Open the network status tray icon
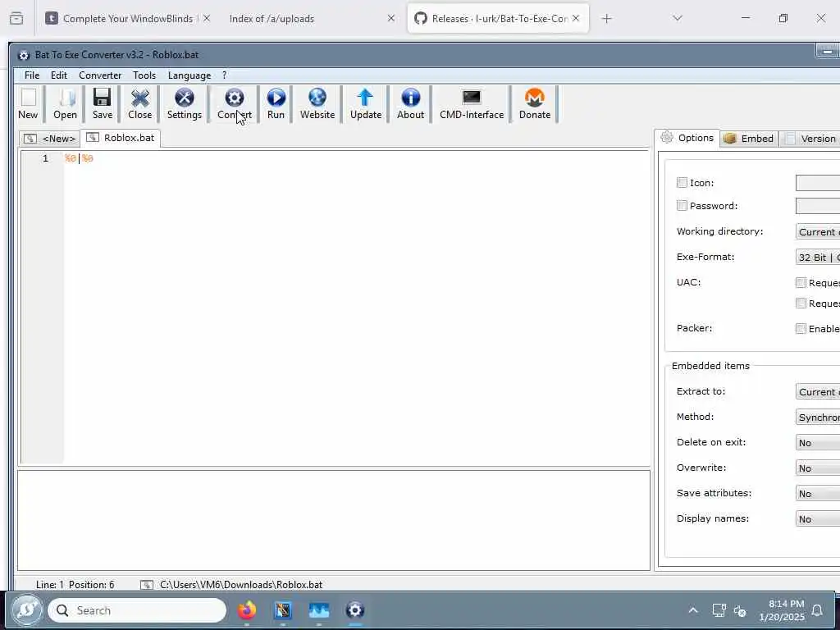The height and width of the screenshot is (630, 840). (x=719, y=610)
